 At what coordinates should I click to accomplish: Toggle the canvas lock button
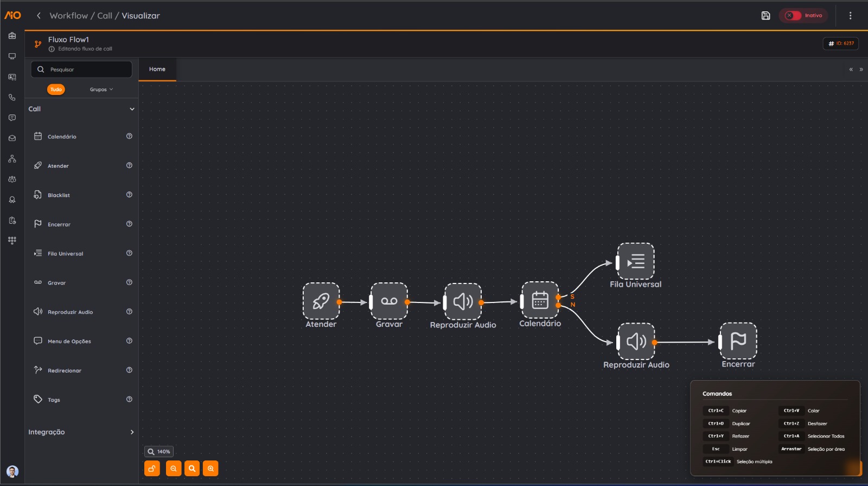pyautogui.click(x=152, y=469)
